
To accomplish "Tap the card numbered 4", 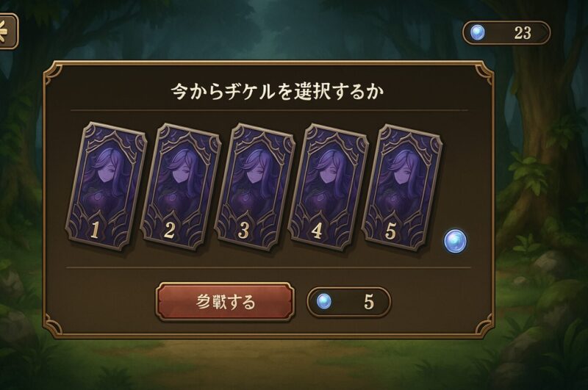I will tap(329, 187).
